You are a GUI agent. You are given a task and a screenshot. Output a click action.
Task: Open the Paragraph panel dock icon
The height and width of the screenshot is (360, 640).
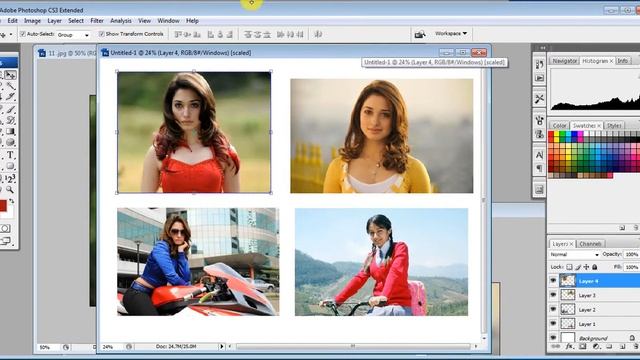click(x=539, y=168)
